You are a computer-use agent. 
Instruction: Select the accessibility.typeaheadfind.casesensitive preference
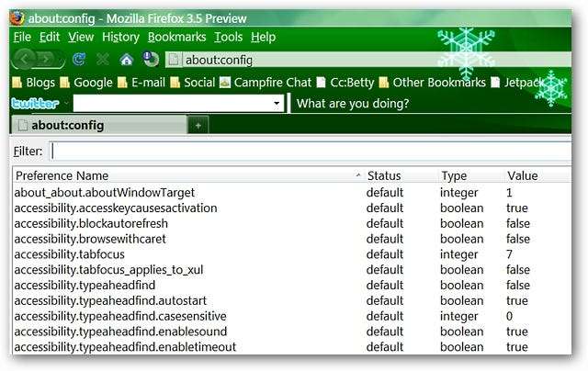pos(120,316)
